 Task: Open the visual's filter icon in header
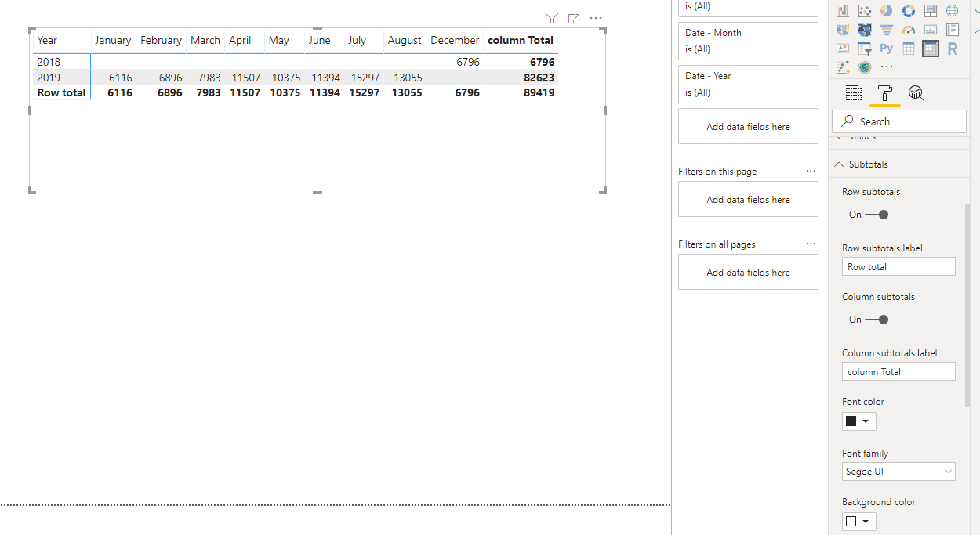pos(552,18)
